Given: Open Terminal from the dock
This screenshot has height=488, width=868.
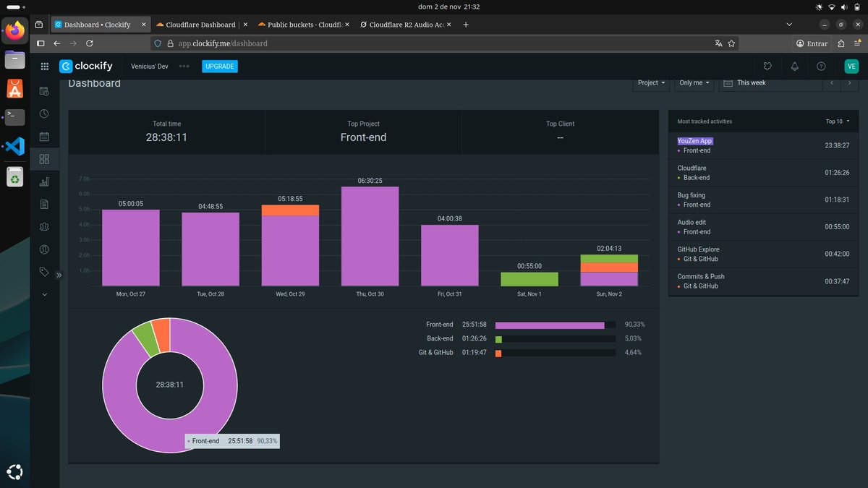Looking at the screenshot, I should [15, 117].
